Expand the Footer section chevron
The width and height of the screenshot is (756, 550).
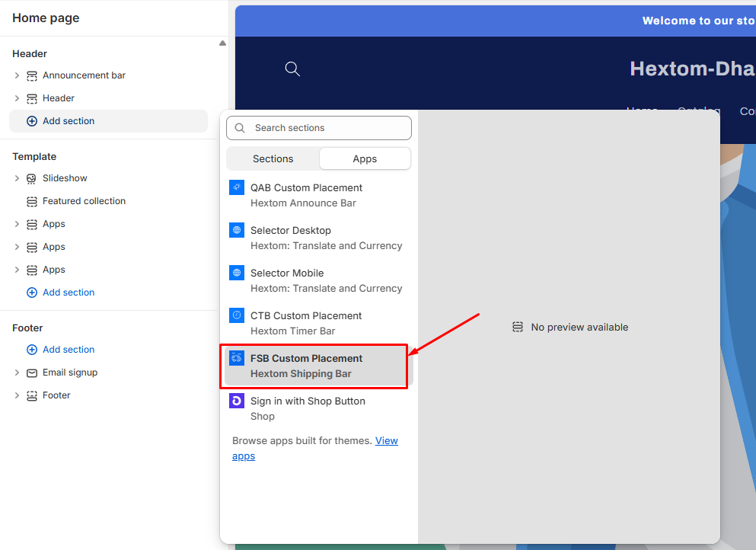coord(17,395)
